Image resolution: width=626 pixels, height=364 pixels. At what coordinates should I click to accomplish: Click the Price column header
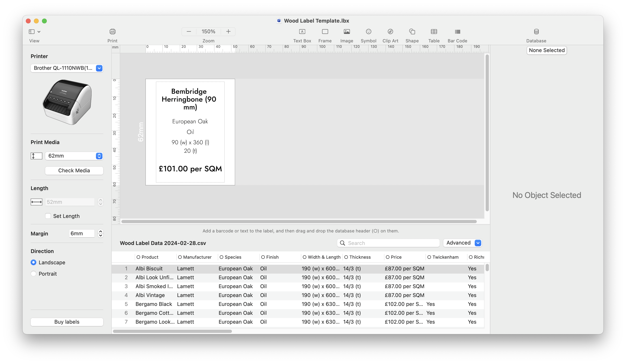coord(396,257)
